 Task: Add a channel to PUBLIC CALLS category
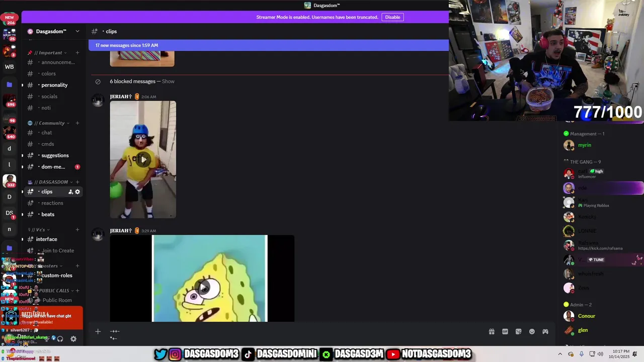[77, 291]
